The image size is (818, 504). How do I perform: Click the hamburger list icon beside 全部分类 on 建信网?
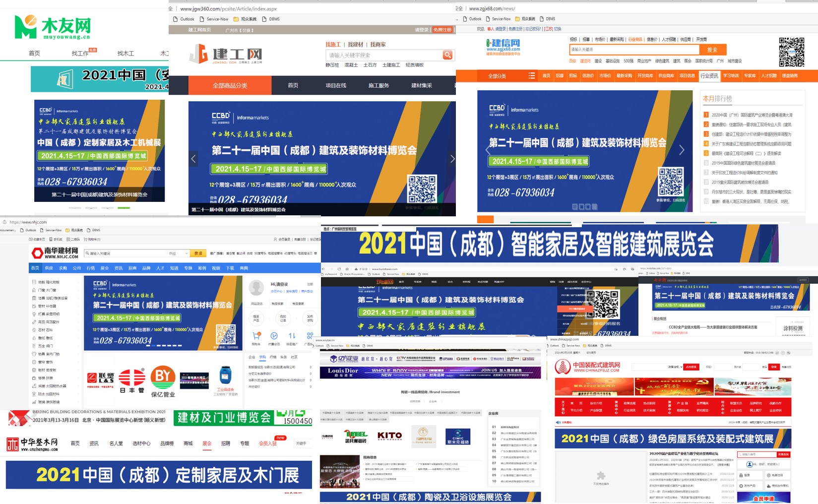click(531, 76)
